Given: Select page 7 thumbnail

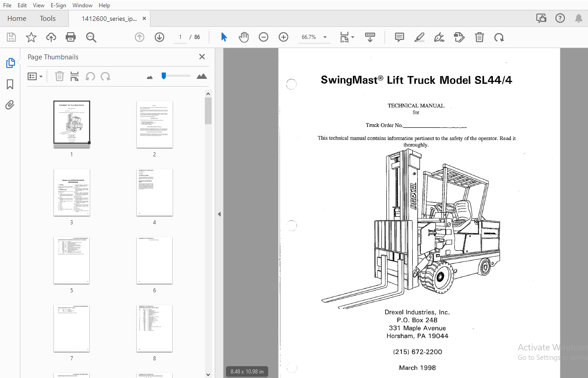Looking at the screenshot, I should (72, 328).
